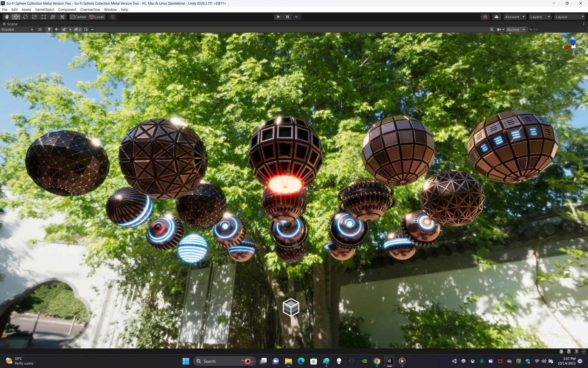588x368 pixels.
Task: Select the Transform tool
Action: tap(53, 17)
